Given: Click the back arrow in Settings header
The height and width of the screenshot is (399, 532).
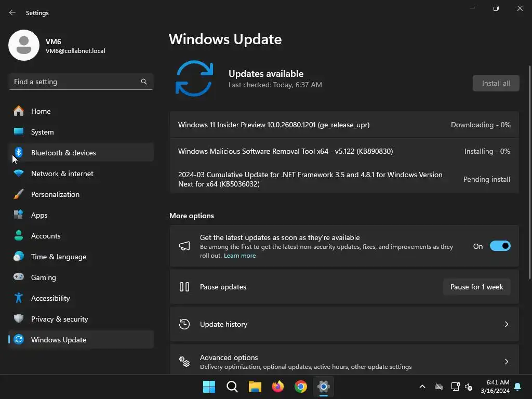Looking at the screenshot, I should coord(12,12).
